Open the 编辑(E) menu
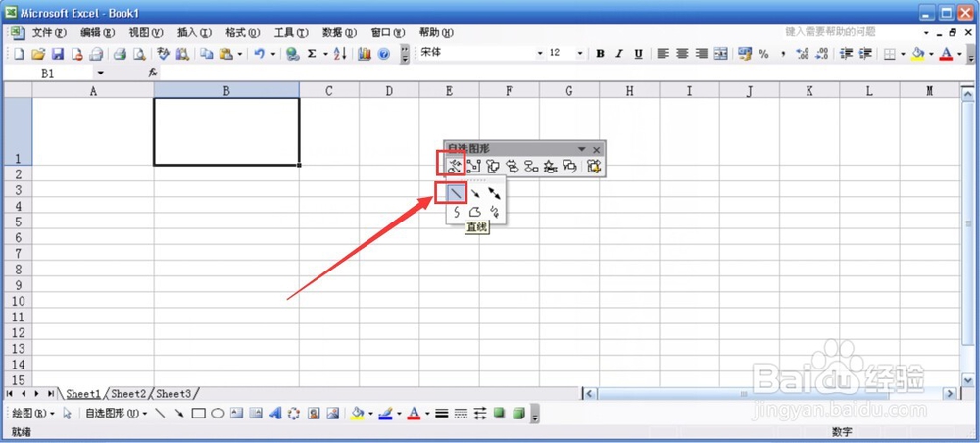The height and width of the screenshot is (443, 980). pyautogui.click(x=97, y=32)
